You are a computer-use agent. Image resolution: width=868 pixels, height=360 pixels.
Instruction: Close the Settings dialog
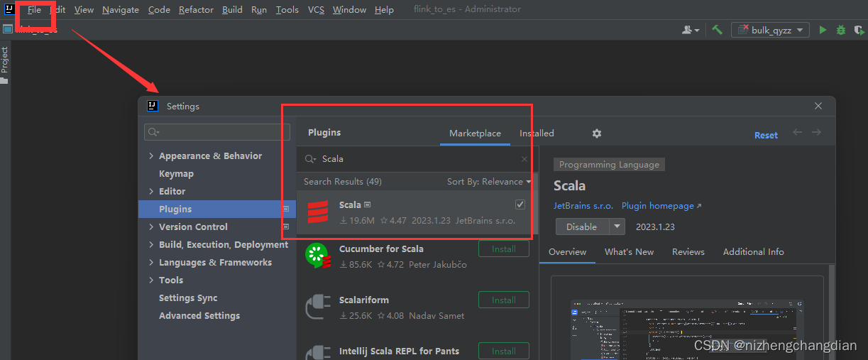818,106
